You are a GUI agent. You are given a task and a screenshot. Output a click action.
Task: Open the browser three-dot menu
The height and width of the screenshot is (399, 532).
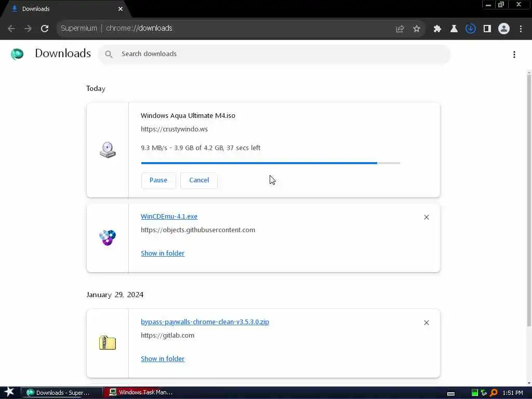521,29
